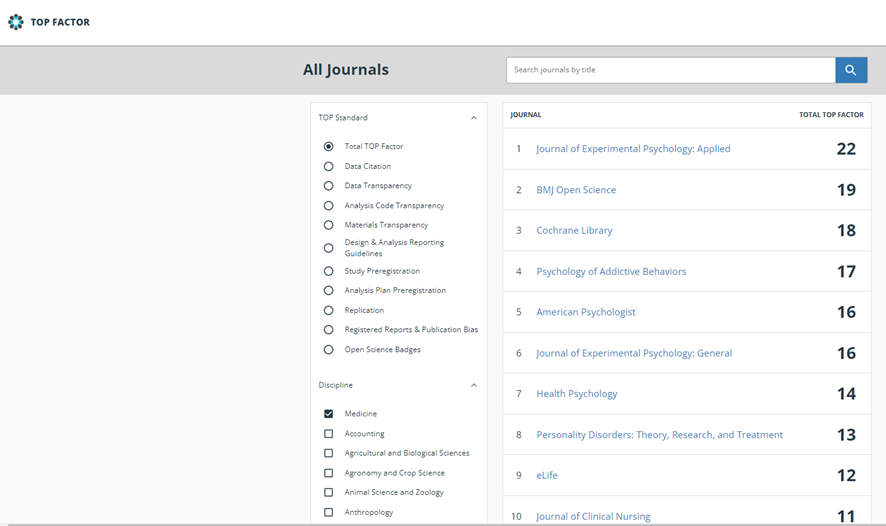Open the Health Psychology journal link
The width and height of the screenshot is (886, 526).
[577, 394]
